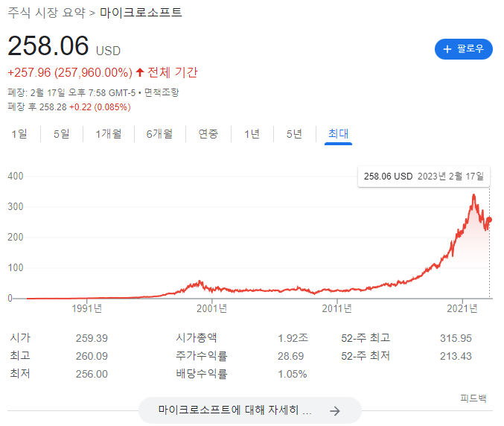Select the 5일 time range tab
Screen dimensions: 504x426
(x=62, y=134)
